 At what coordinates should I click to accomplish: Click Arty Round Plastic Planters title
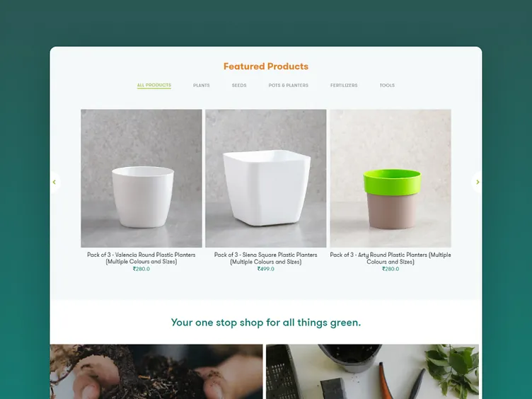click(391, 258)
